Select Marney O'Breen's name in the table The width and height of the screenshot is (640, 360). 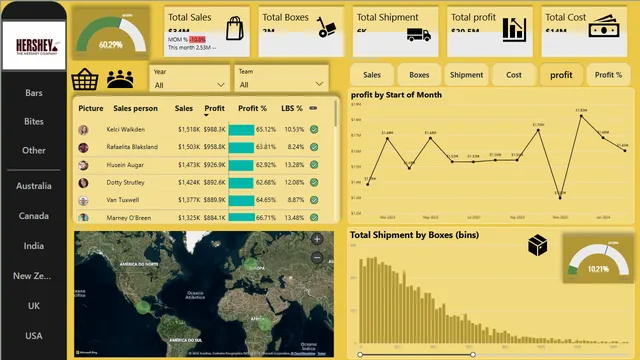click(x=129, y=218)
